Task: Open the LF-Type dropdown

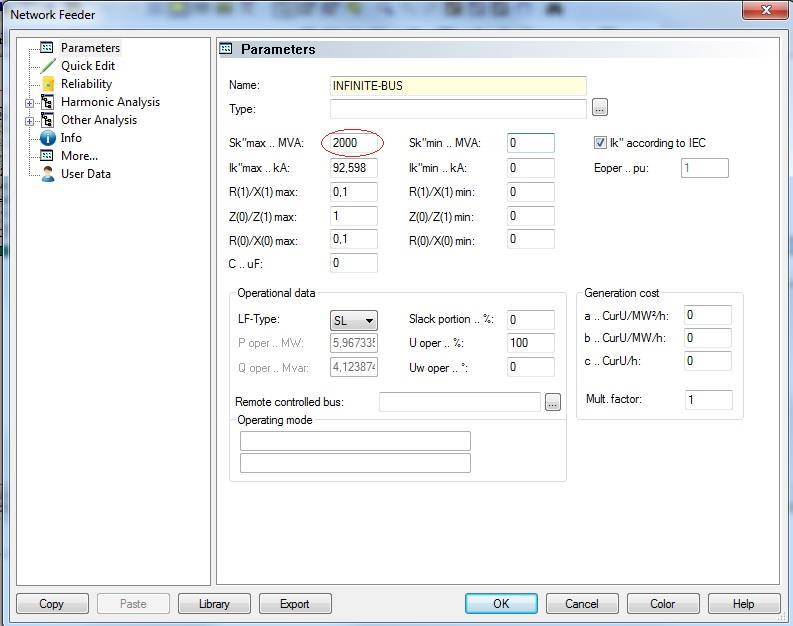Action: [x=354, y=321]
